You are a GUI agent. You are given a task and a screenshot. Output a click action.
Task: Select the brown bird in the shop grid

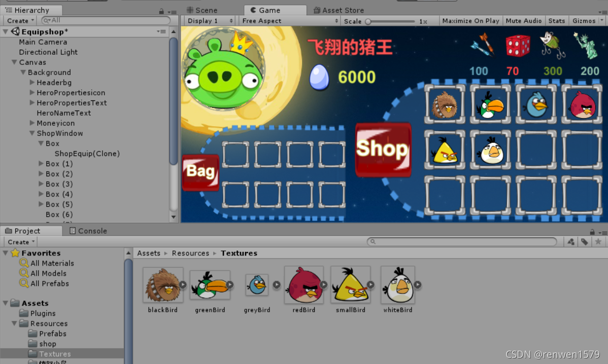445,104
